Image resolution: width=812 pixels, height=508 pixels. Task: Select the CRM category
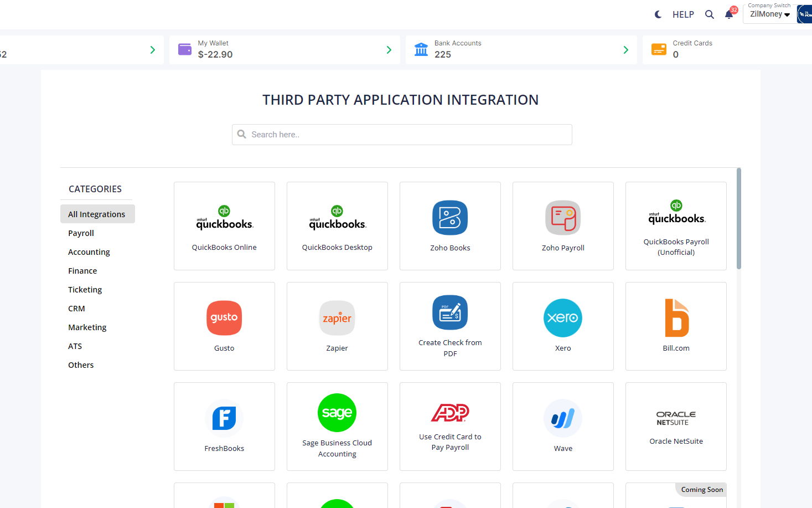tap(76, 309)
